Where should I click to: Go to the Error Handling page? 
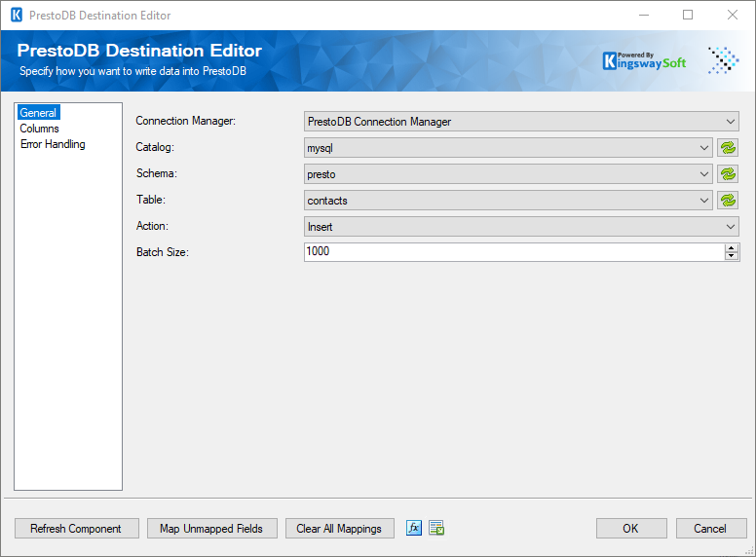tap(53, 144)
